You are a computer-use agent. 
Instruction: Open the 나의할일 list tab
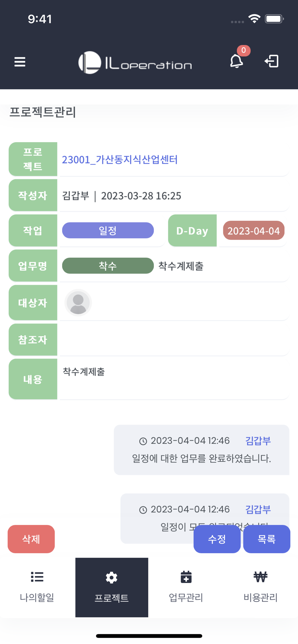coord(37,587)
